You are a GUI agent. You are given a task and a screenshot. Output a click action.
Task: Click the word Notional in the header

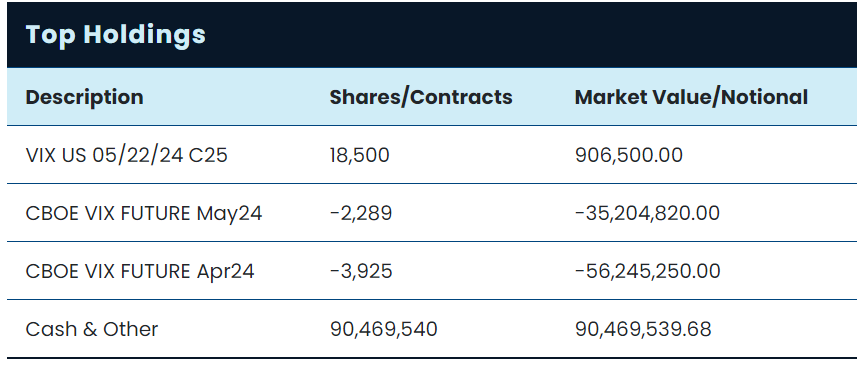(x=764, y=97)
